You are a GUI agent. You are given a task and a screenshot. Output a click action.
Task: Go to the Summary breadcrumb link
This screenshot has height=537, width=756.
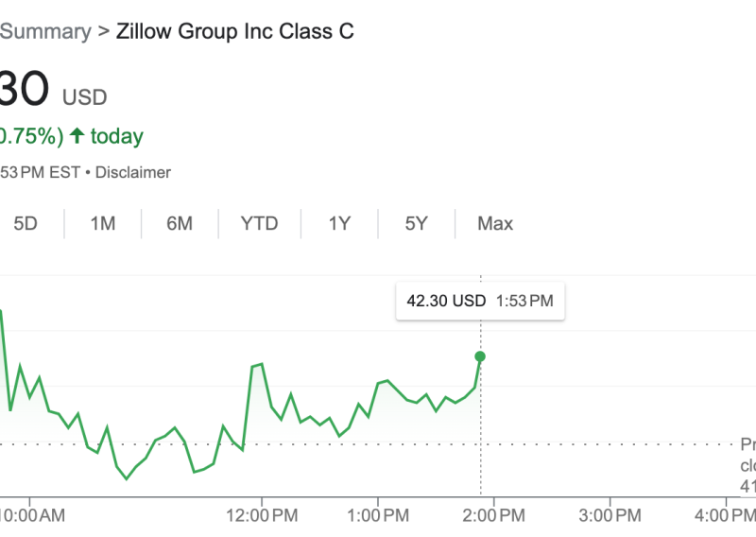(x=44, y=31)
